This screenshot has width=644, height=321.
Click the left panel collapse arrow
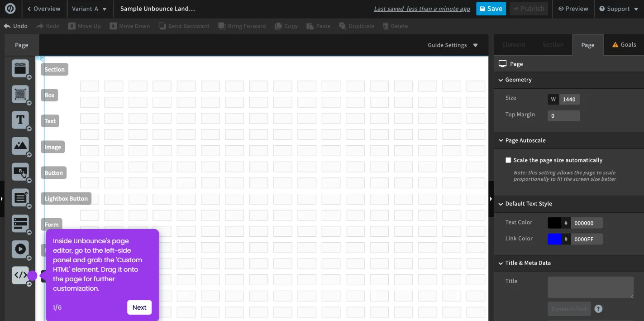click(x=2, y=199)
